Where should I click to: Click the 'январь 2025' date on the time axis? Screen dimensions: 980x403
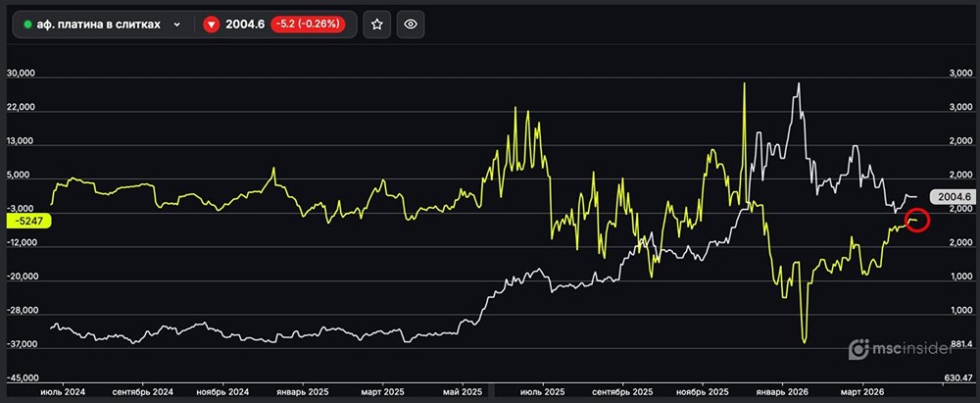(303, 391)
